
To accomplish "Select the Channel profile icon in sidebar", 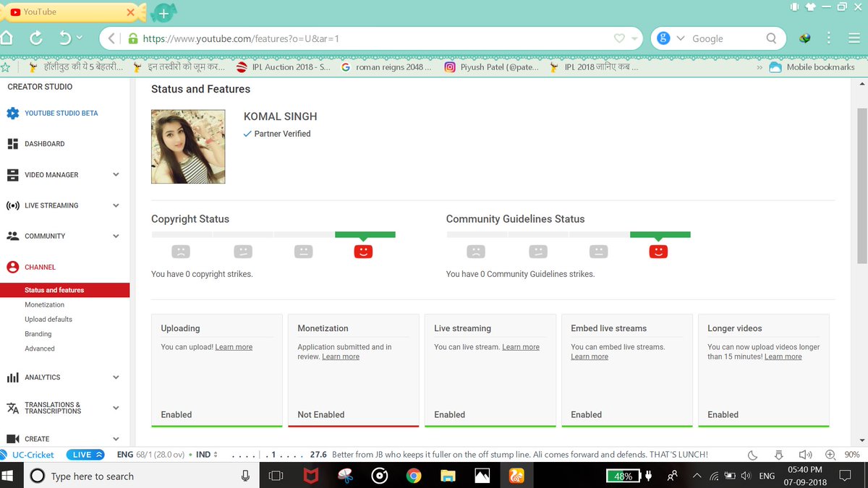I will 12,267.
